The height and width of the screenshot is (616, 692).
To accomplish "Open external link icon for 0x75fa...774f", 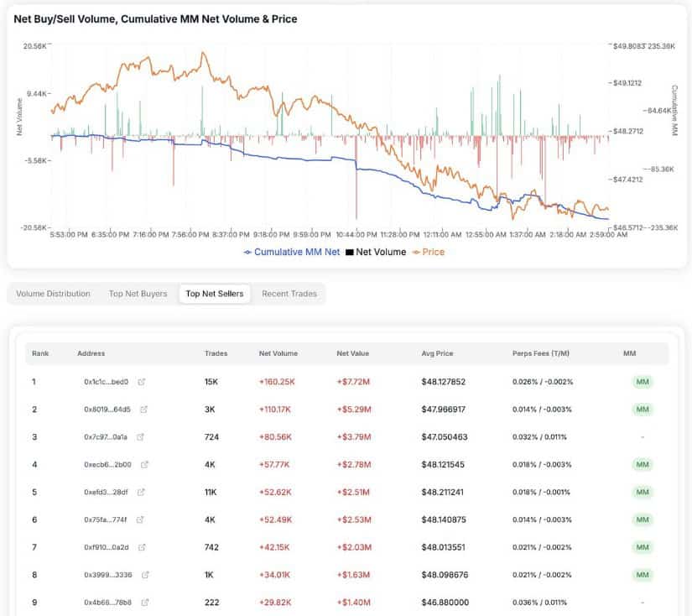I will pyautogui.click(x=140, y=519).
